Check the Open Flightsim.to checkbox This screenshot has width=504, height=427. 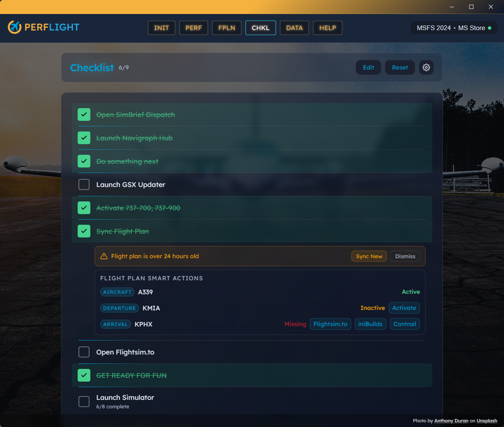tap(84, 352)
